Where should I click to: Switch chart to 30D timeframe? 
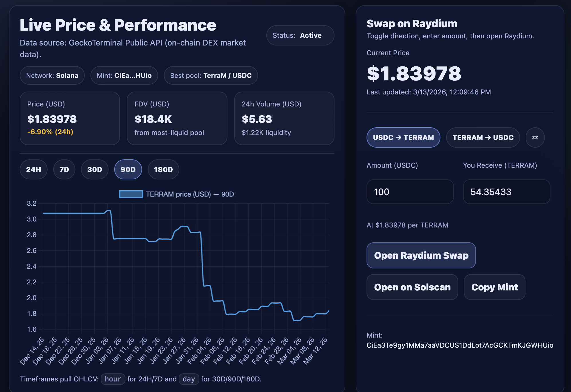[x=95, y=169]
